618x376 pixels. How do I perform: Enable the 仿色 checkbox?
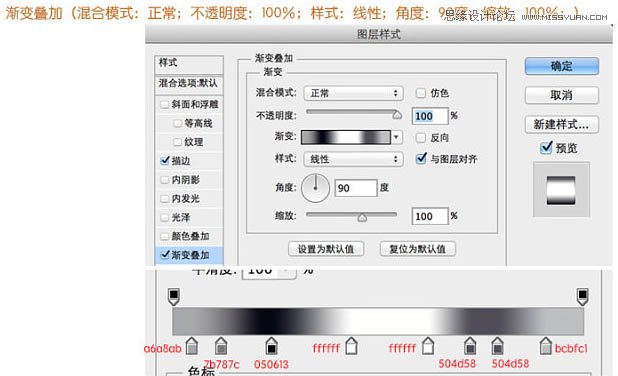coord(421,93)
